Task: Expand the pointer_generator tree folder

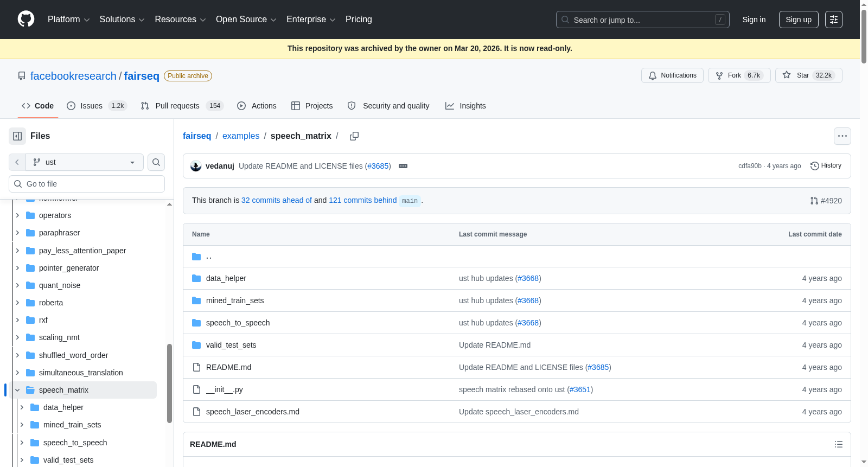Action: pos(17,268)
